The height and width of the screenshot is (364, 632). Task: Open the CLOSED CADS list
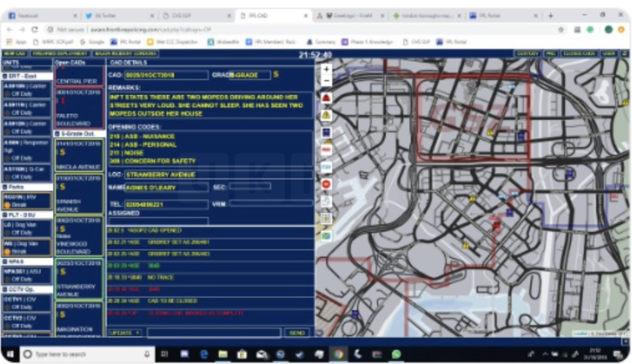(579, 53)
